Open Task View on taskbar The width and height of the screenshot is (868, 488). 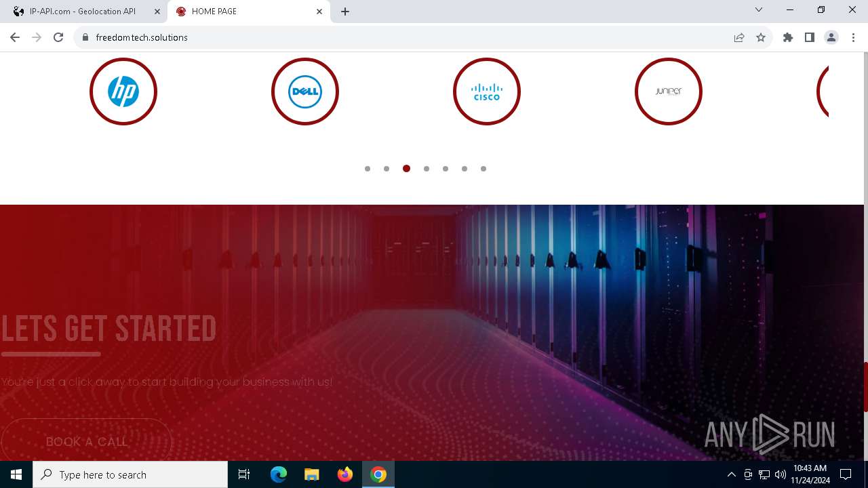244,474
